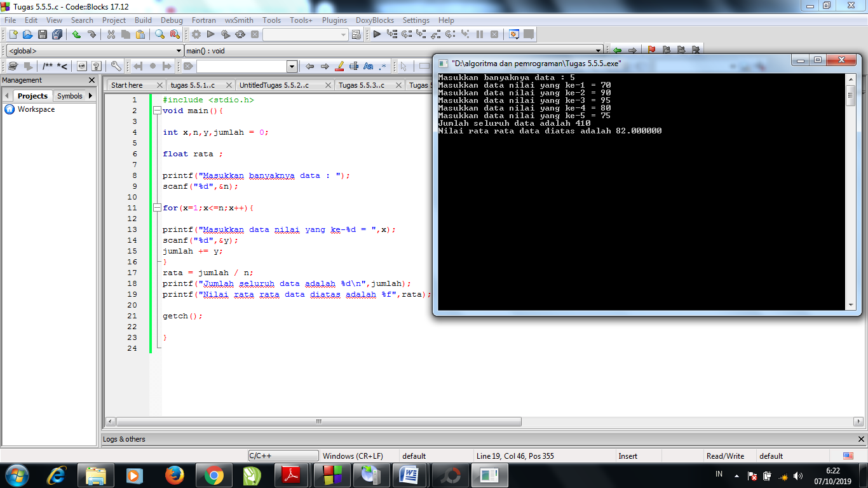Click the C/C++ language status field

tap(283, 456)
